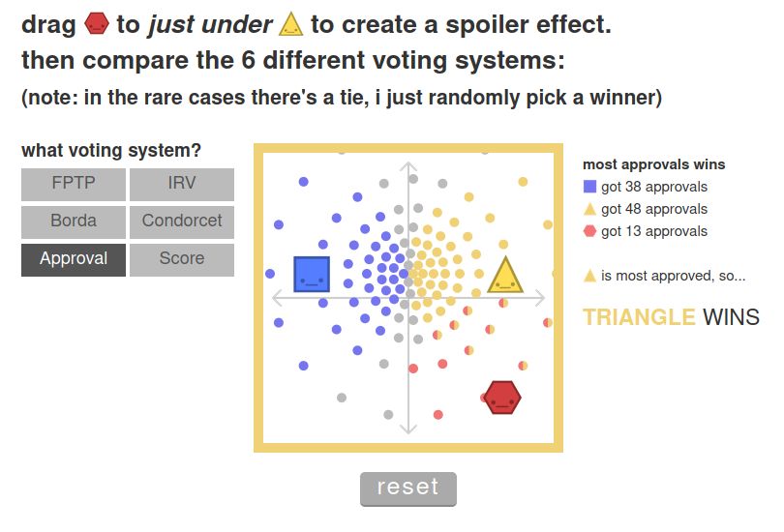The height and width of the screenshot is (532, 784).
Task: Click the blue square candidate
Action: click(312, 274)
